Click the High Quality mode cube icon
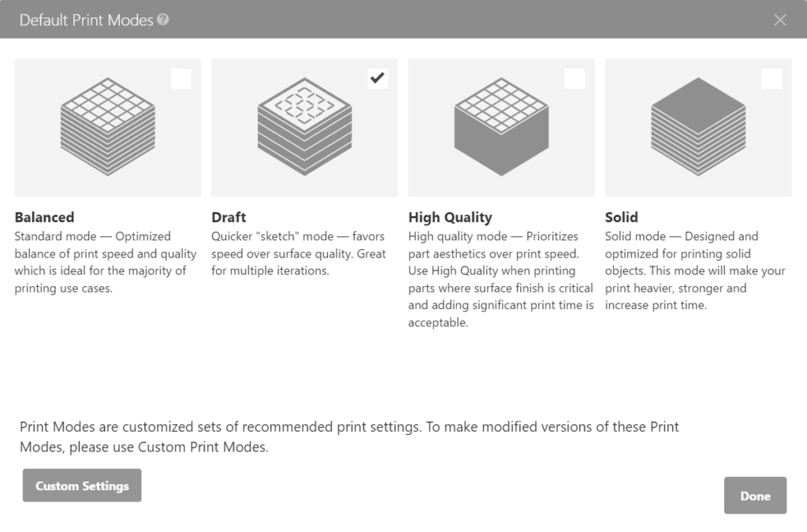The image size is (807, 532). [x=501, y=126]
